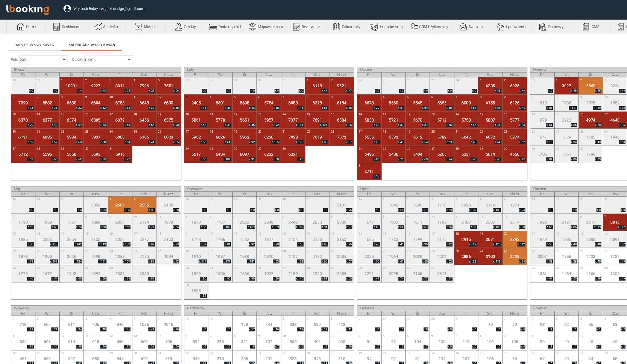Click the Lipiec month header
The image size is (627, 364).
442,189
